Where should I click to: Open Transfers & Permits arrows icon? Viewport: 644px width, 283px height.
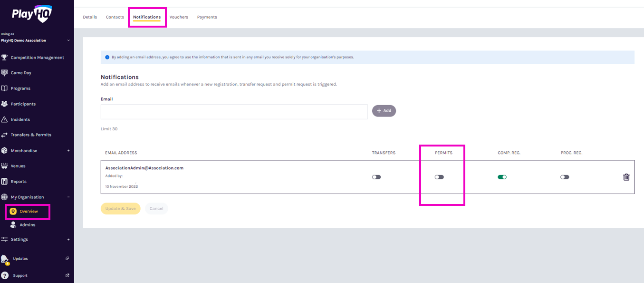point(4,135)
